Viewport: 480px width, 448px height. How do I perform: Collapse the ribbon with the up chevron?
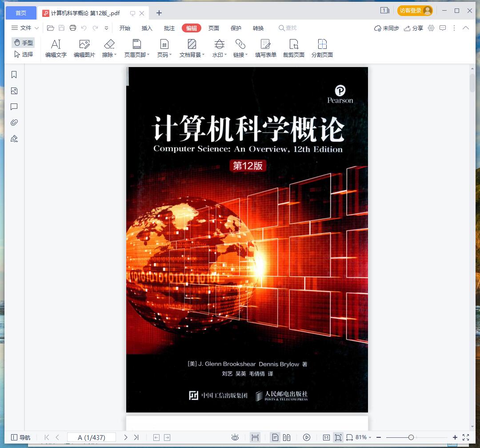pos(466,28)
